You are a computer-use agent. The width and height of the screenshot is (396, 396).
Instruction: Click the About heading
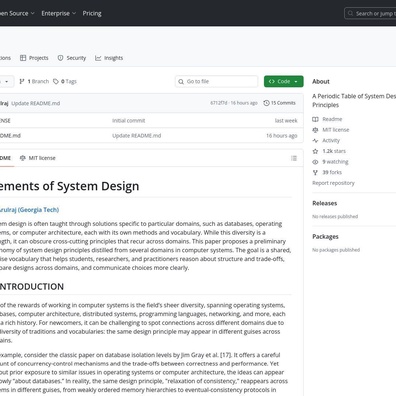click(321, 82)
